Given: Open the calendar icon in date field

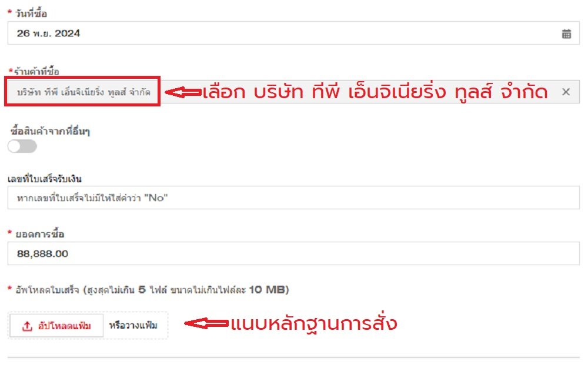Looking at the screenshot, I should coord(566,34).
